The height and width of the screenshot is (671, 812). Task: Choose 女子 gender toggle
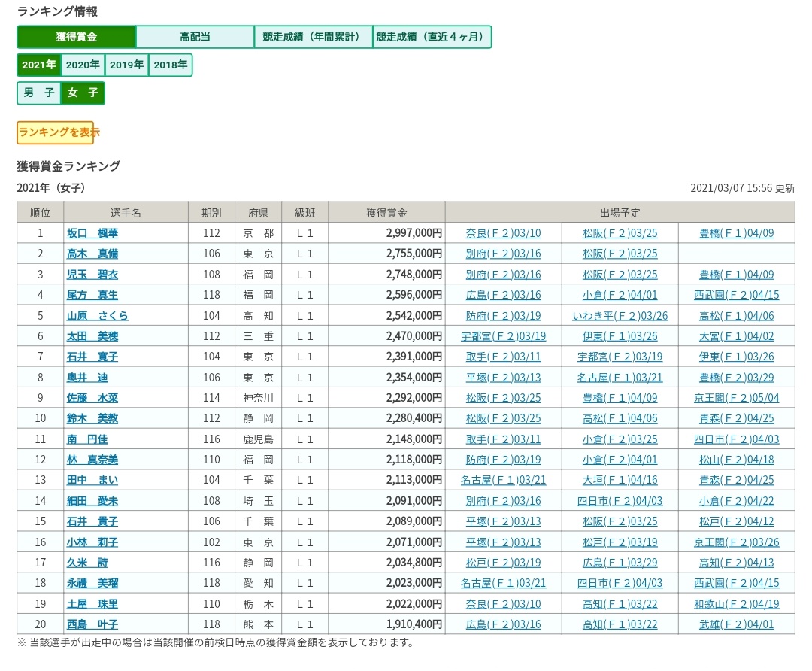click(83, 93)
